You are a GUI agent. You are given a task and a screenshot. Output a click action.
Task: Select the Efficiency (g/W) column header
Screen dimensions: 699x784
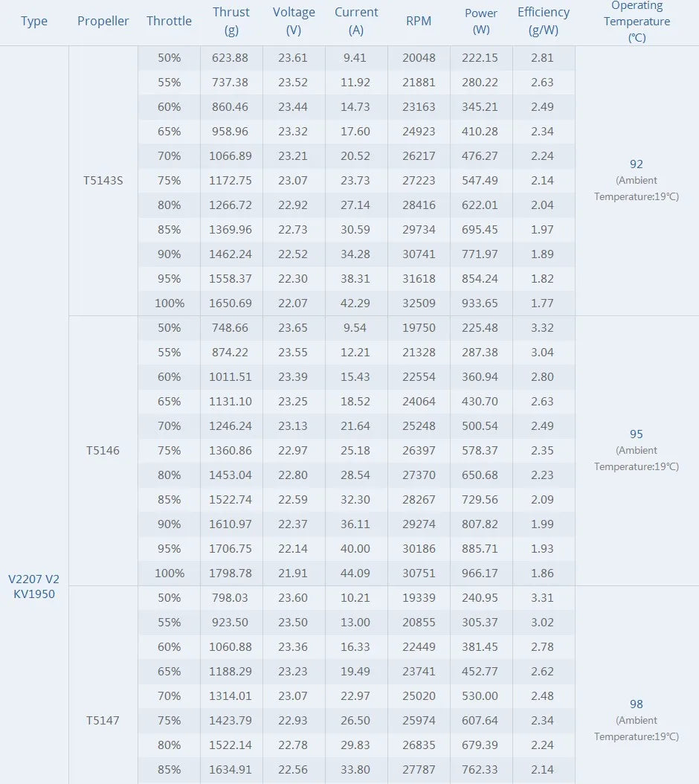click(x=544, y=21)
